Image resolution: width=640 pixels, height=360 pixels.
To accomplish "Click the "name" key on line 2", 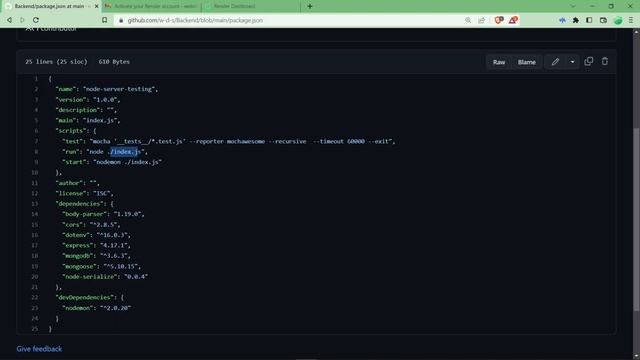I will pyautogui.click(x=66, y=89).
